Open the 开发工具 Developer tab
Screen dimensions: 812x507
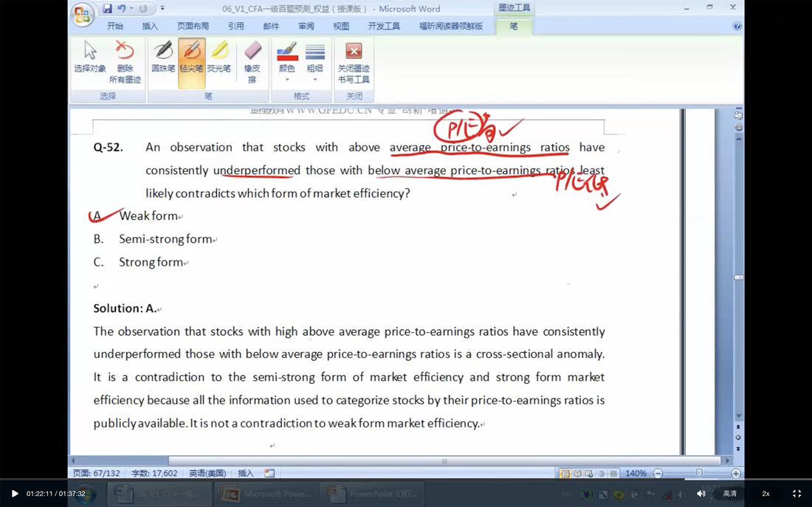coord(384,26)
